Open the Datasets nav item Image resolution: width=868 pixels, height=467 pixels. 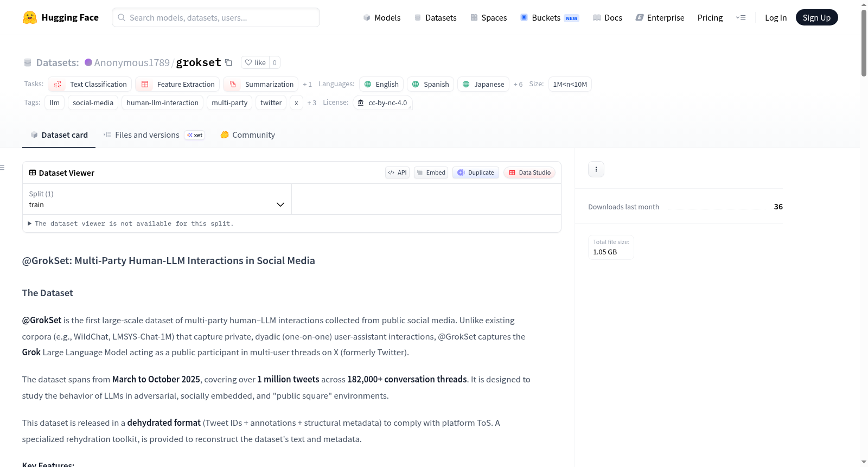click(x=435, y=17)
